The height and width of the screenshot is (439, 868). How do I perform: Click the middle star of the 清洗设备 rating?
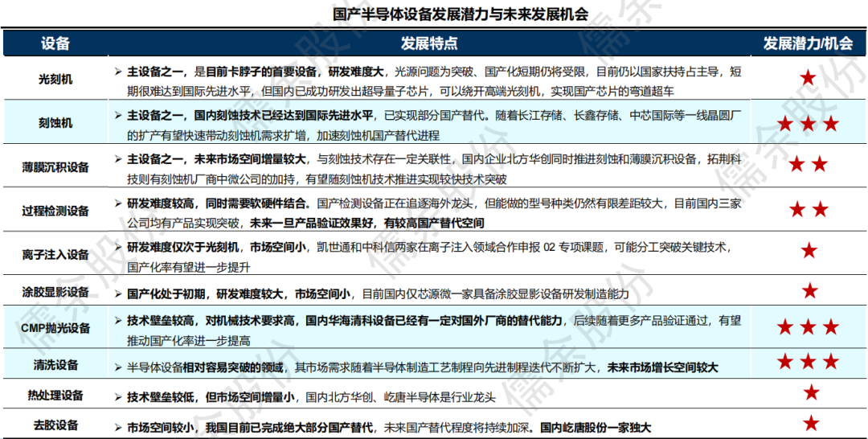point(809,362)
